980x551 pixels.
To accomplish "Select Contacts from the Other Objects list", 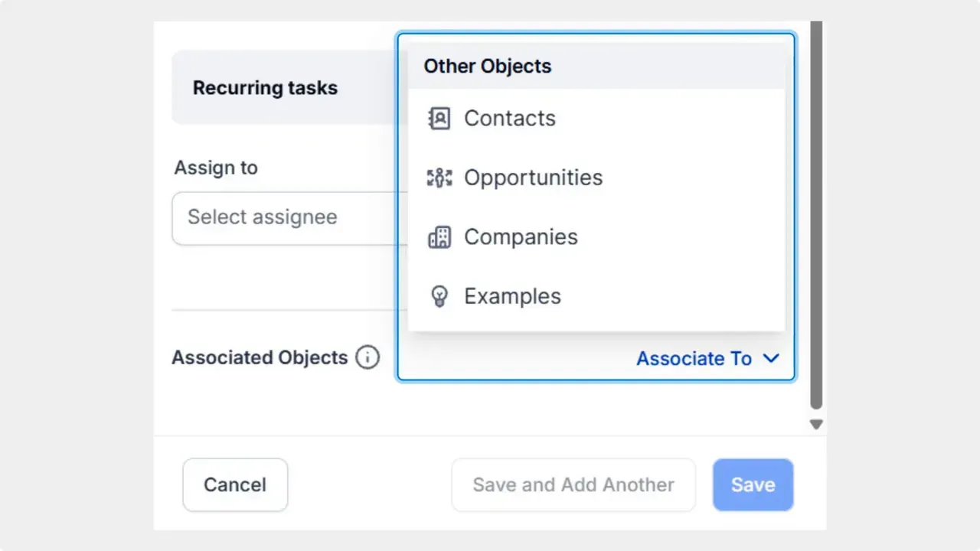I will tap(509, 118).
